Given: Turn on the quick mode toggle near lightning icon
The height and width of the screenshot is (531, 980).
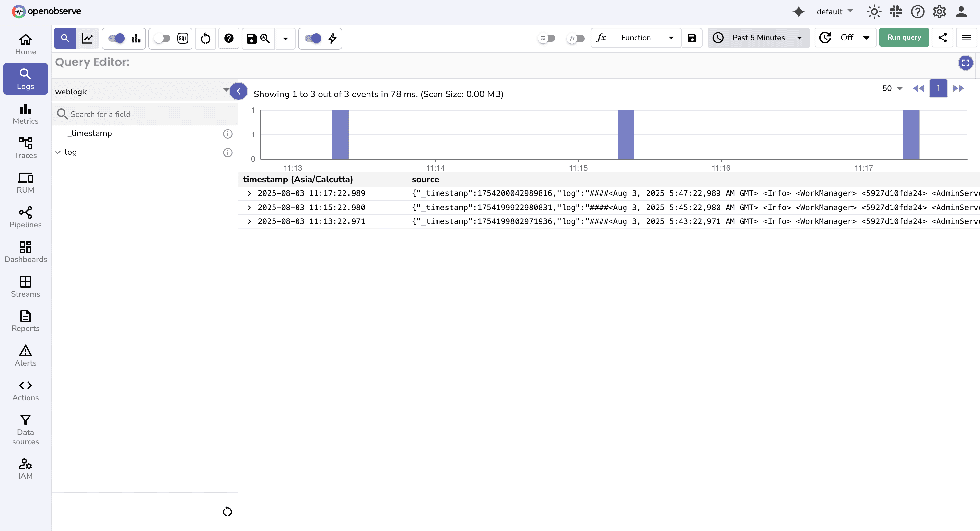Looking at the screenshot, I should [313, 38].
